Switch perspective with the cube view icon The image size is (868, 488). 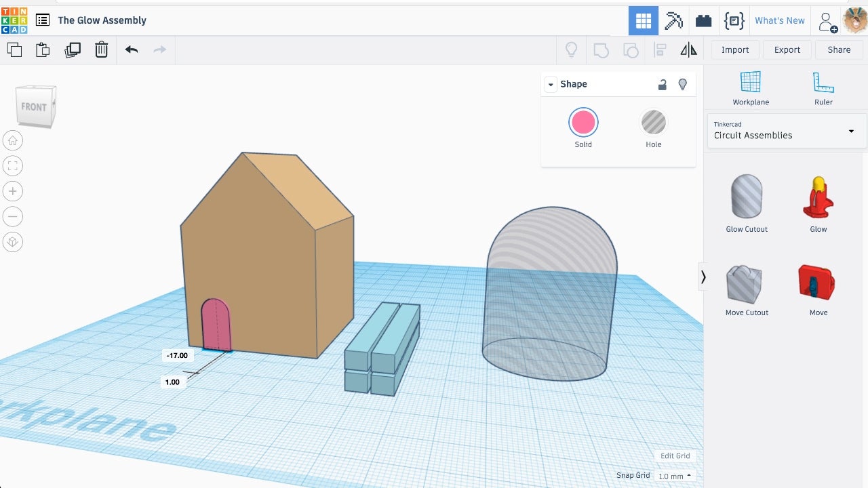13,242
